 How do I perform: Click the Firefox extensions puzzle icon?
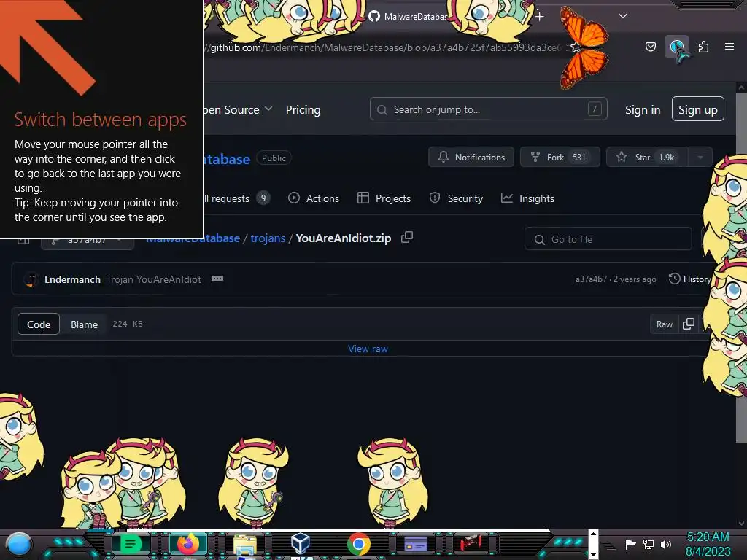703,47
